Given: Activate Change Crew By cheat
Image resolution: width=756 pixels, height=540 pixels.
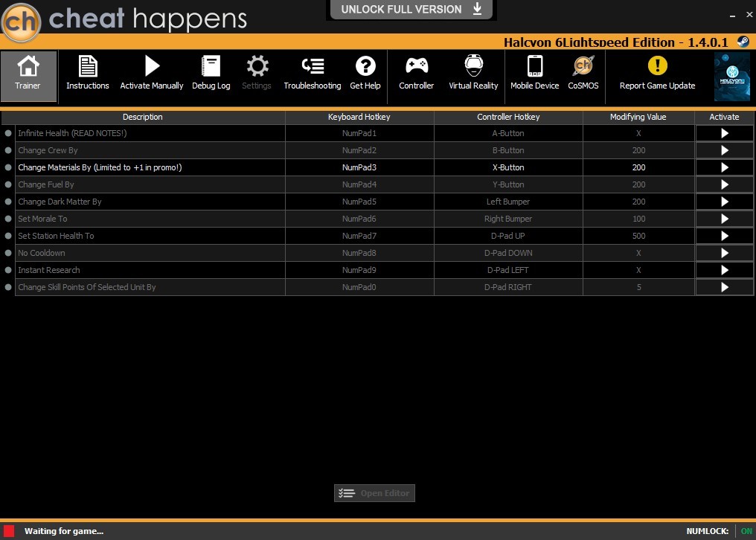Looking at the screenshot, I should 724,150.
